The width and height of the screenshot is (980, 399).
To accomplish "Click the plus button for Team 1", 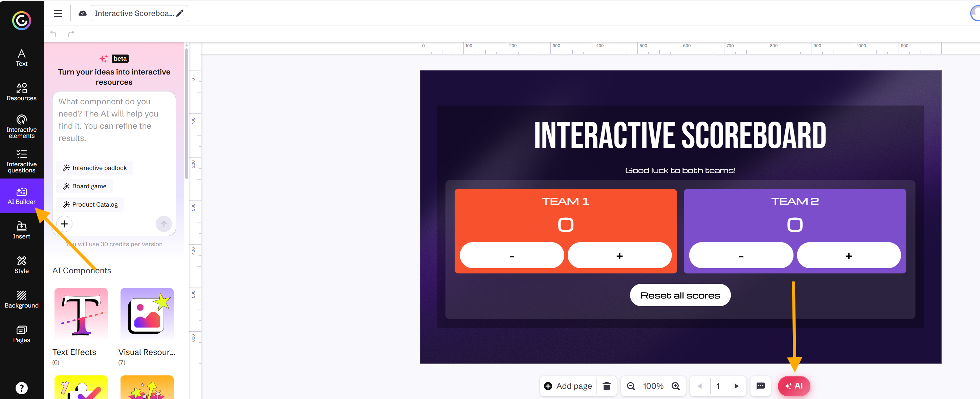I will click(619, 256).
